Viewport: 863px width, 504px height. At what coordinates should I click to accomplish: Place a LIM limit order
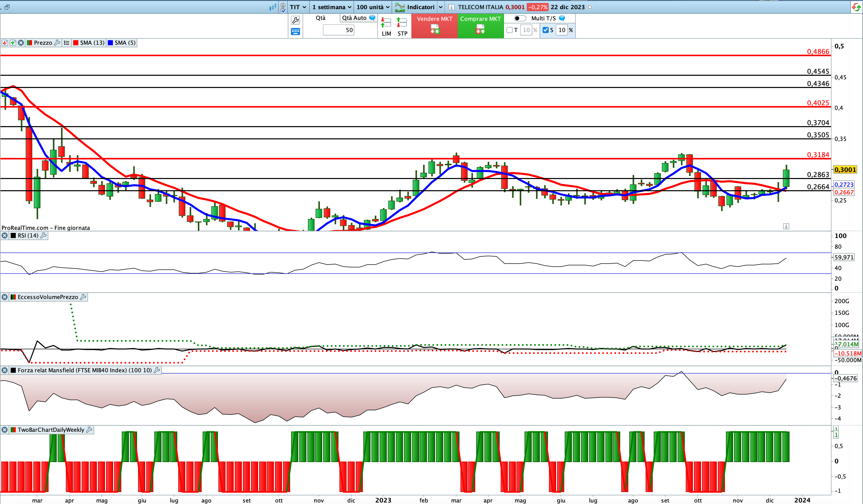click(386, 27)
